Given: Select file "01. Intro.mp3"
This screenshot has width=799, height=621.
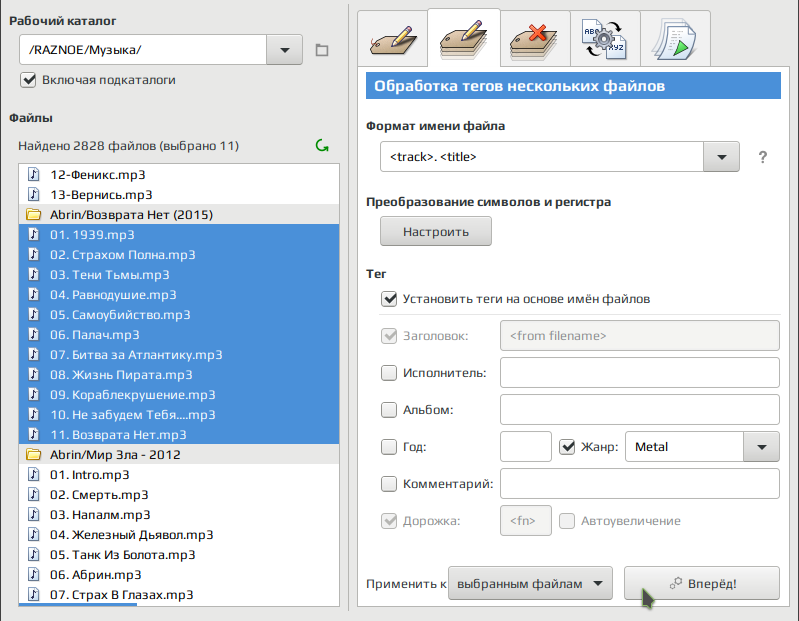Looking at the screenshot, I should 179,474.
